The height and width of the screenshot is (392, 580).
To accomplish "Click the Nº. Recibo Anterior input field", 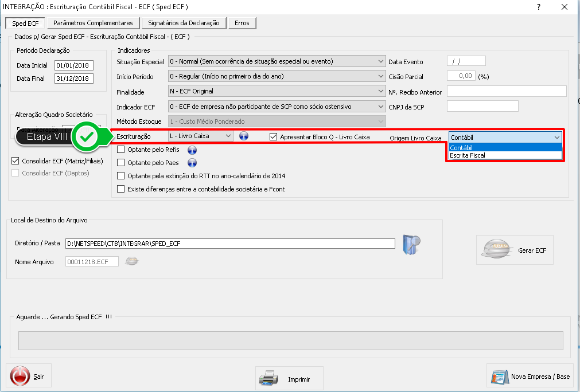I will (x=506, y=92).
